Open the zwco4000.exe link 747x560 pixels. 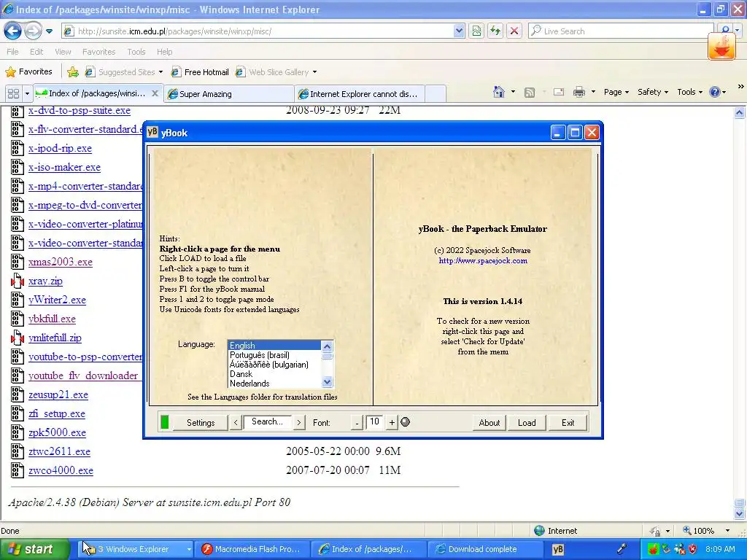tap(61, 470)
